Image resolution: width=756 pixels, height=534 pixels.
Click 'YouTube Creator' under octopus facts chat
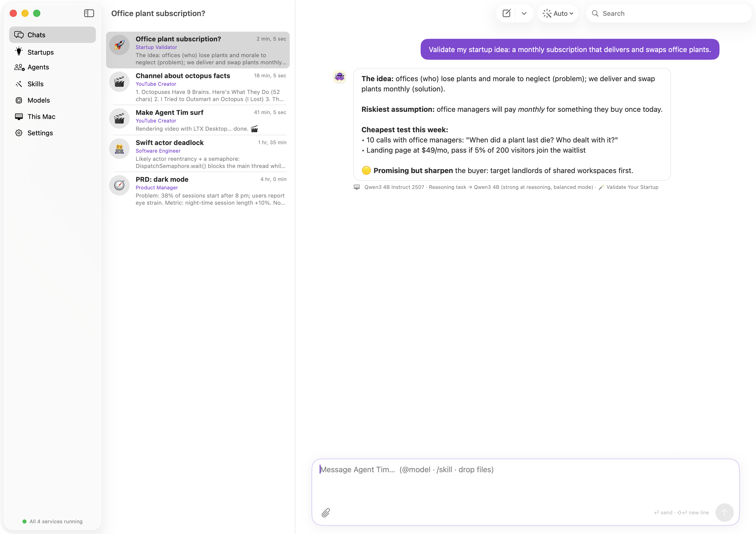click(x=156, y=84)
